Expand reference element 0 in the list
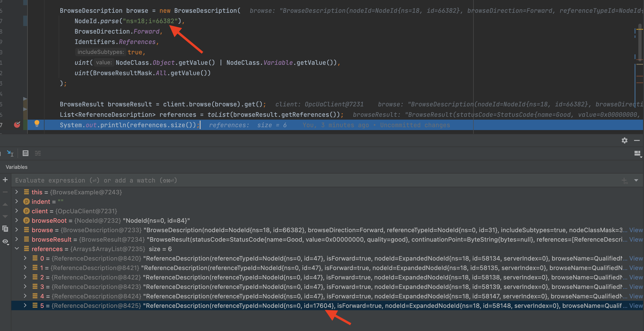644x331 pixels. (x=25, y=258)
